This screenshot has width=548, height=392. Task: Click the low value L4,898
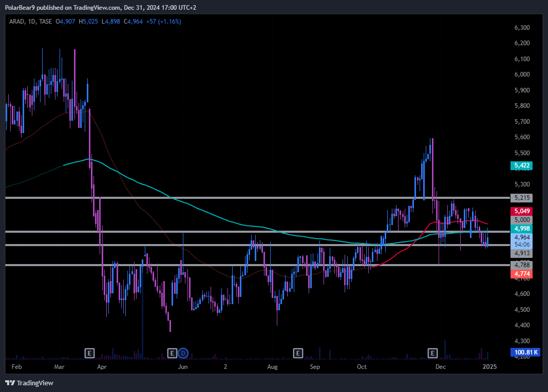pos(111,22)
